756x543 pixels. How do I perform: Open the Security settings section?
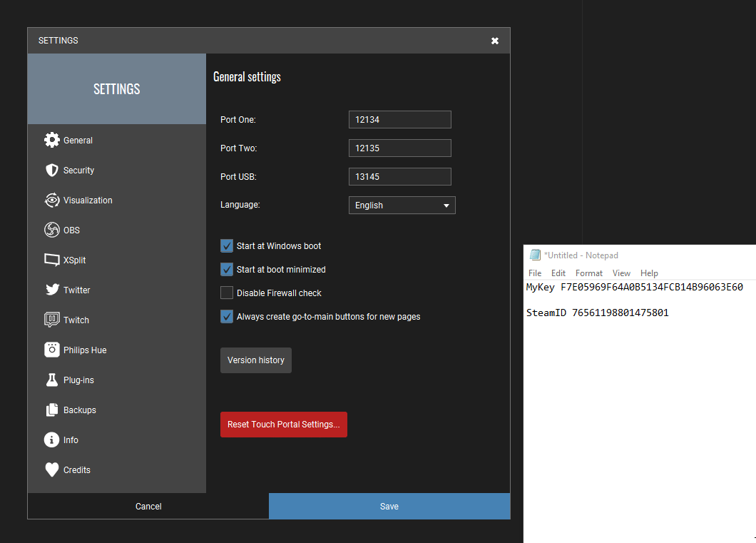pos(117,171)
